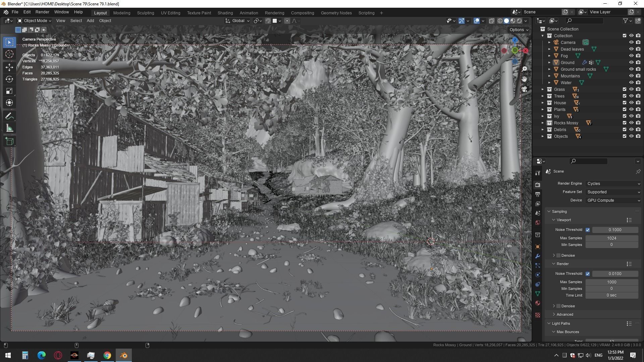
Task: Switch to rendered viewport shading
Action: click(519, 21)
